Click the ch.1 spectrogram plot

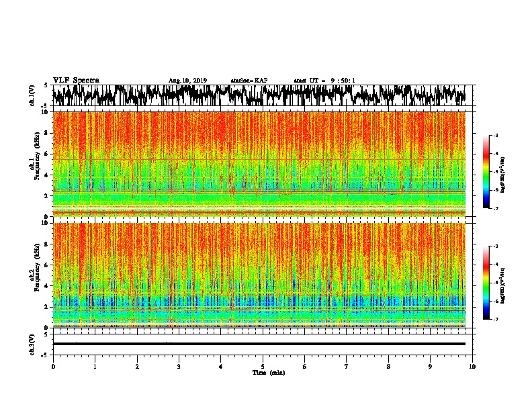tap(259, 164)
